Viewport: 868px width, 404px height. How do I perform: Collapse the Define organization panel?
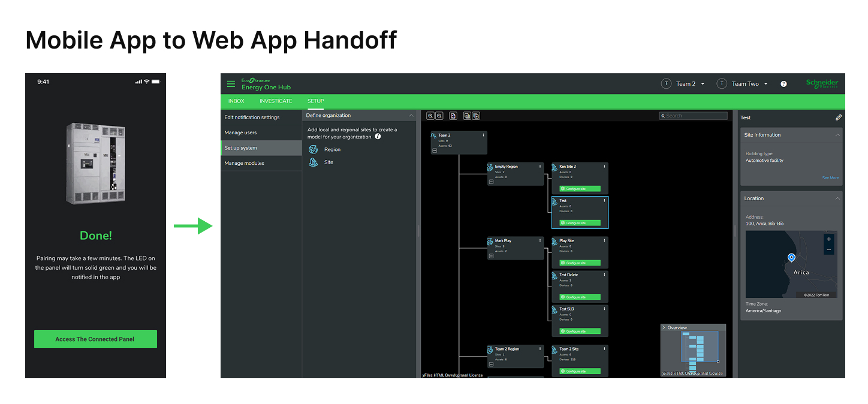click(411, 115)
